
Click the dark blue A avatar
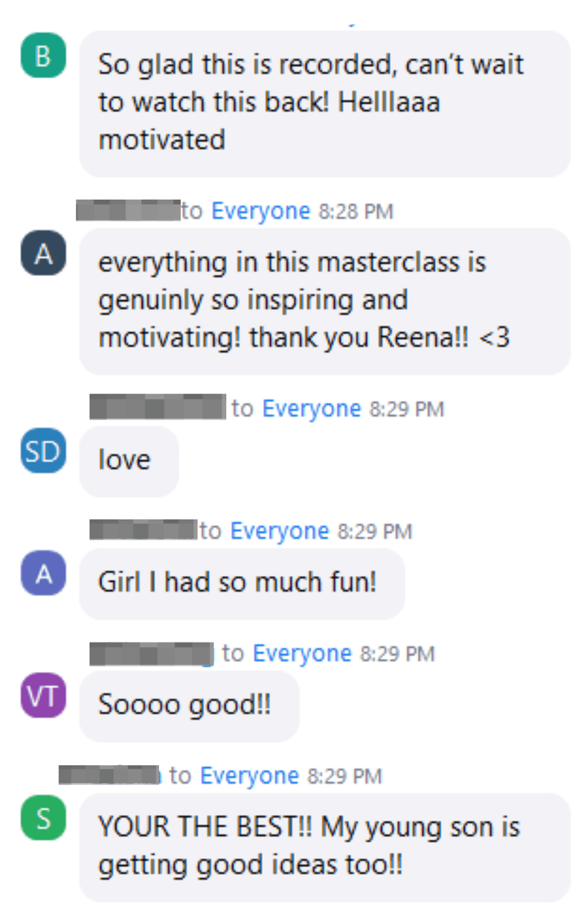tap(43, 253)
